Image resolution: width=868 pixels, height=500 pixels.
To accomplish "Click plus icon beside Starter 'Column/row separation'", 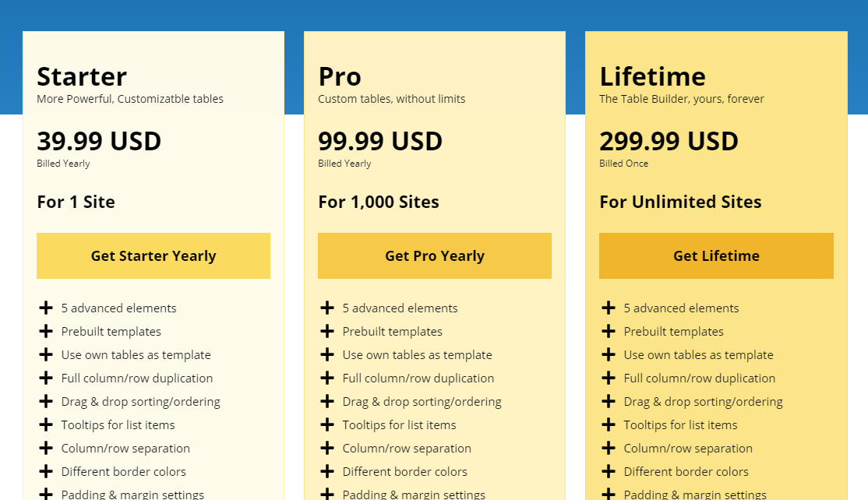I will pyautogui.click(x=46, y=448).
